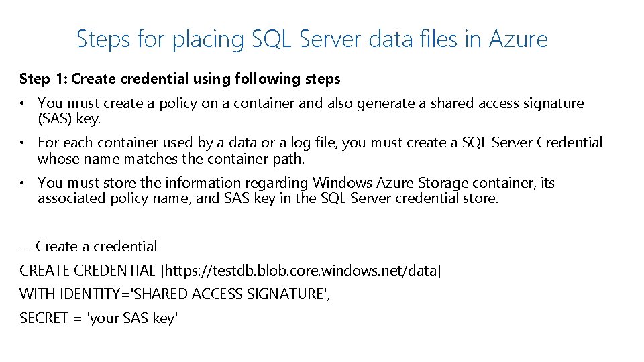This screenshot has height=362, width=644.
Task: Select the first bullet about SAS key
Action: (x=311, y=111)
